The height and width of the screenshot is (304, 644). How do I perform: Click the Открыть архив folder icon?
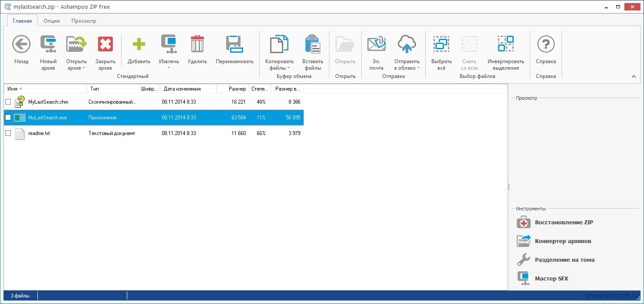tap(76, 44)
